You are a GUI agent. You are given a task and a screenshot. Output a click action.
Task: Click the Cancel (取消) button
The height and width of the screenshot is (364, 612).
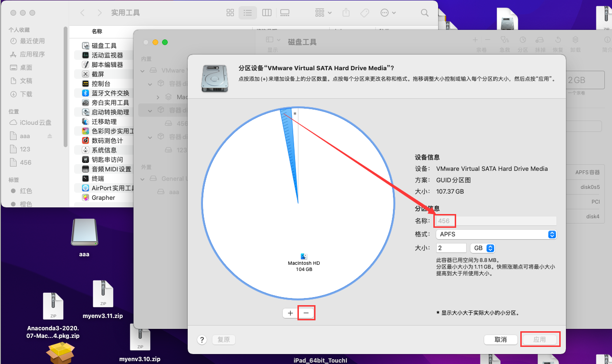pyautogui.click(x=500, y=340)
